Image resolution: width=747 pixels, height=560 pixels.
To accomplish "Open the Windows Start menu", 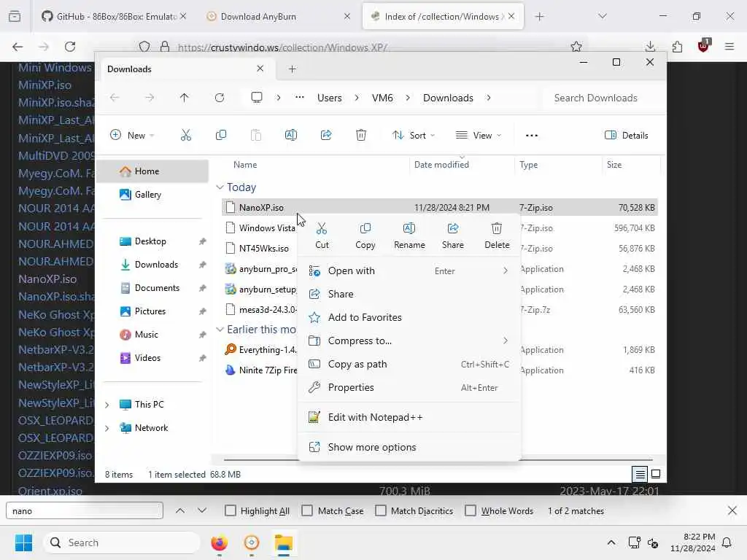I will [x=24, y=542].
